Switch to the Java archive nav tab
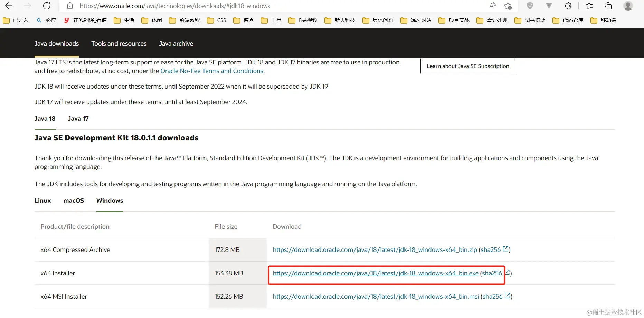This screenshot has width=644, height=318. [176, 44]
